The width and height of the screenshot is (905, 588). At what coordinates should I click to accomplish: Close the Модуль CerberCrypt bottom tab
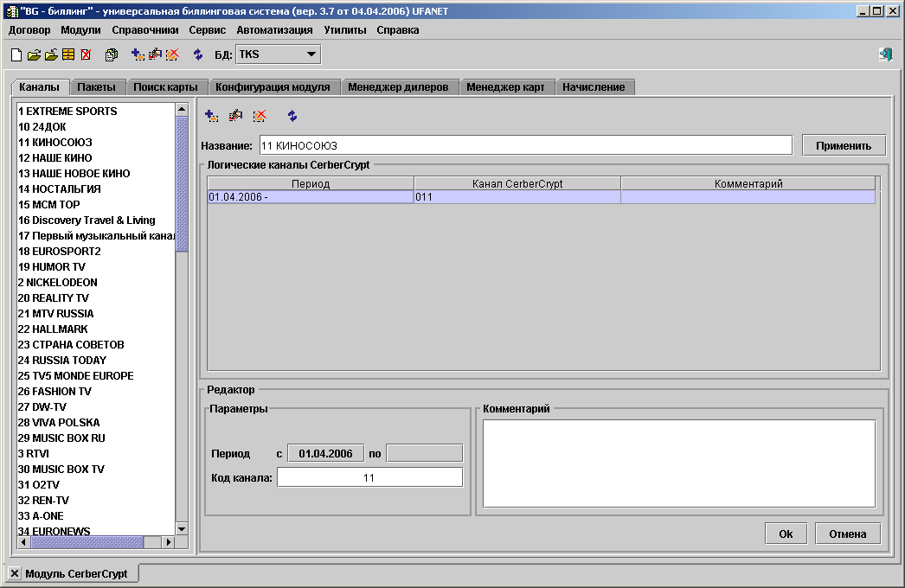14,573
